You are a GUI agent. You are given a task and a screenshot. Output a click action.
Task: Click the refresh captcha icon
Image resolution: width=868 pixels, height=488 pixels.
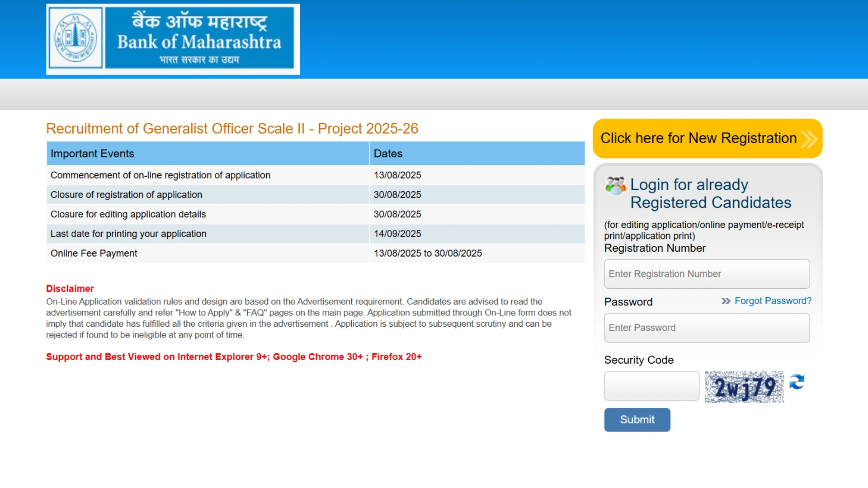coord(797,383)
